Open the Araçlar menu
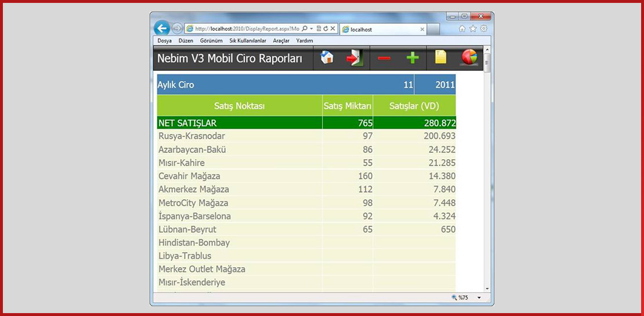644x316 pixels. click(x=281, y=41)
